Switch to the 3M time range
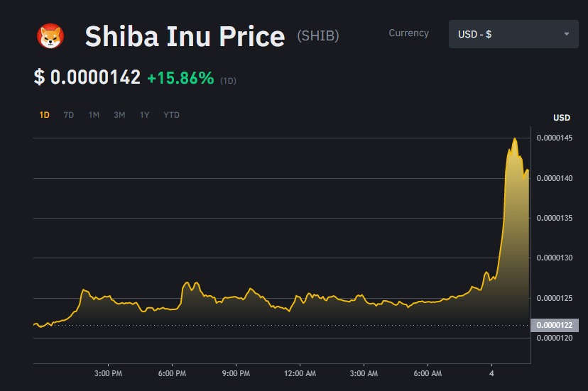Viewport: 588px width, 391px height. (119, 115)
